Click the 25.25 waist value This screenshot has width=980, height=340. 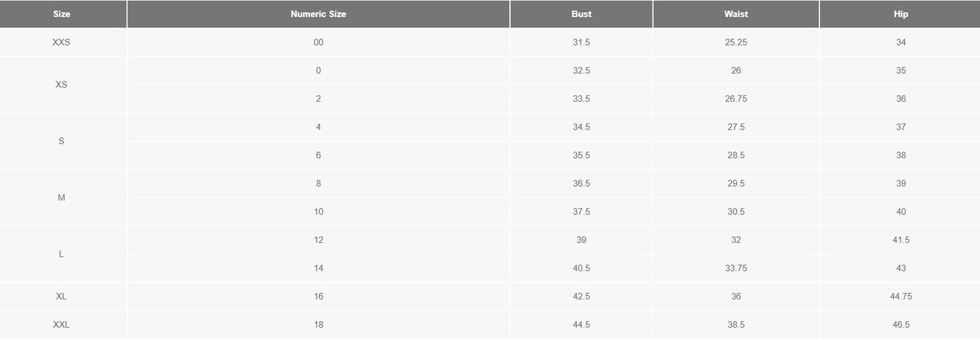tap(736, 42)
